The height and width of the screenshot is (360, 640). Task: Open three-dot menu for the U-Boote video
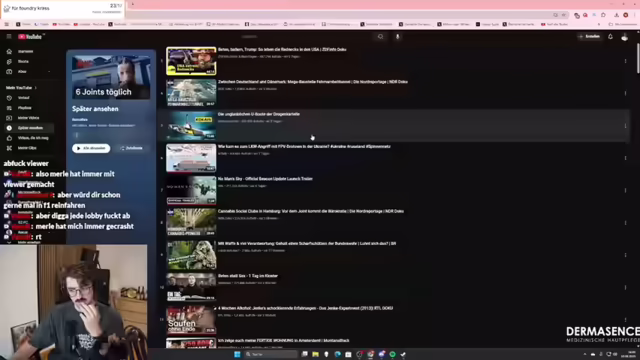[x=625, y=126]
